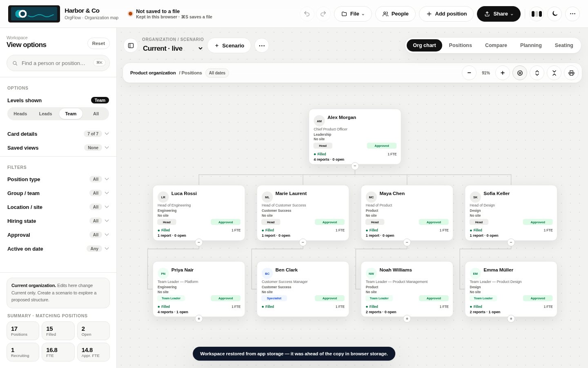Toggle the sidebar panel icon beside Current live
Screen dimensions: 588x368
click(x=131, y=45)
